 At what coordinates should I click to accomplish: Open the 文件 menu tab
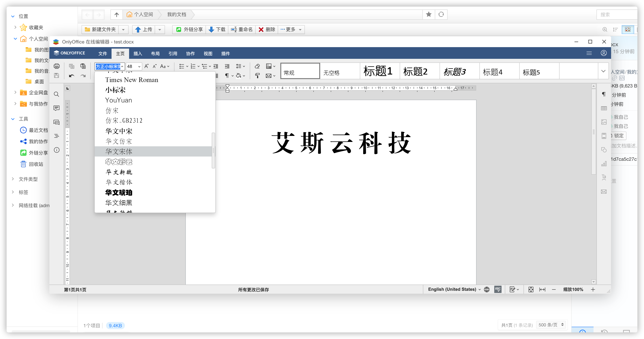(103, 54)
